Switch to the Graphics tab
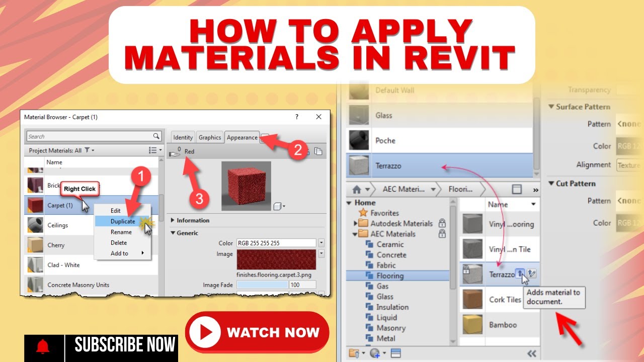 (210, 137)
